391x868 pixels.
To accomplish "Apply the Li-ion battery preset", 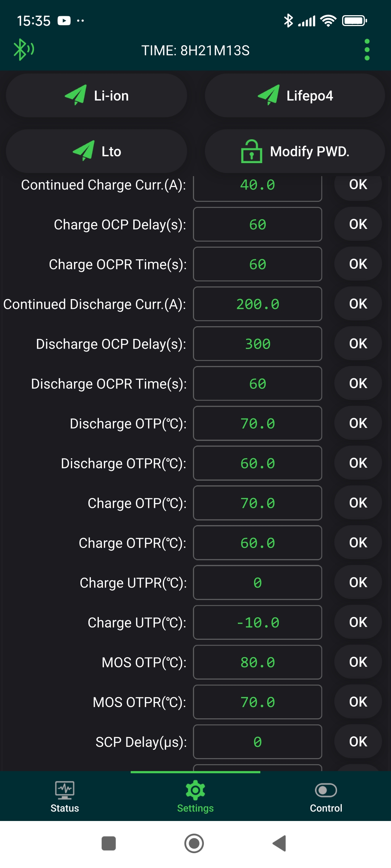I will 96,95.
